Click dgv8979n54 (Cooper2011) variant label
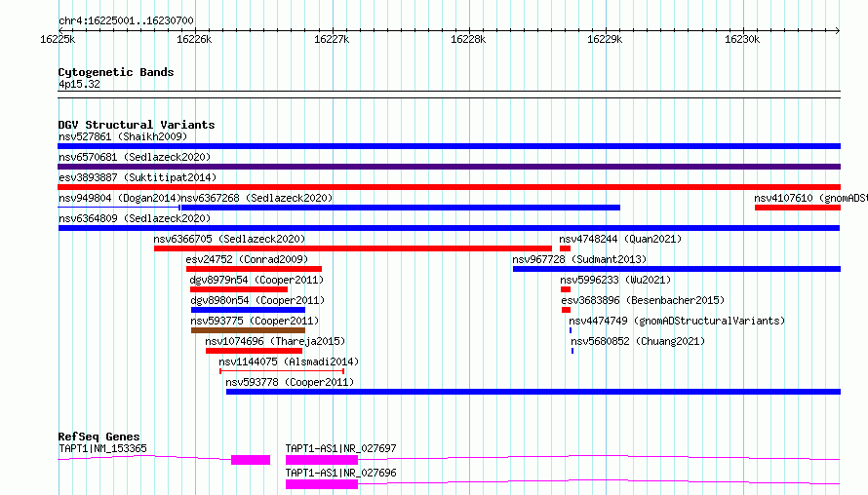 coord(256,280)
